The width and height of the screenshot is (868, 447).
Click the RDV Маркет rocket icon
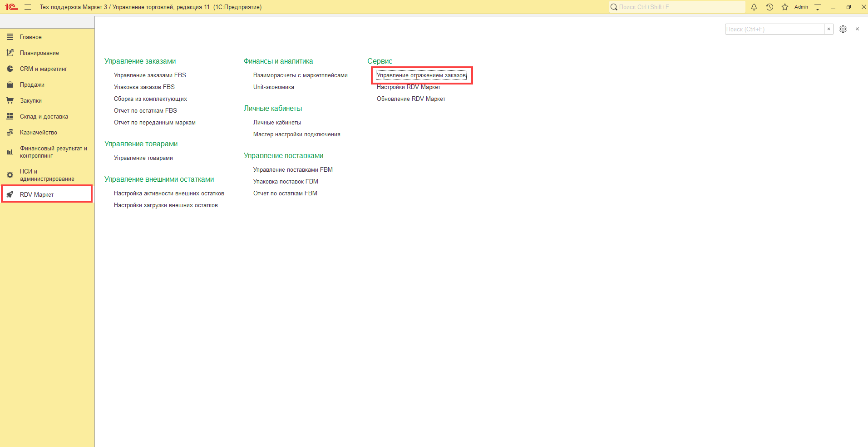[10, 194]
